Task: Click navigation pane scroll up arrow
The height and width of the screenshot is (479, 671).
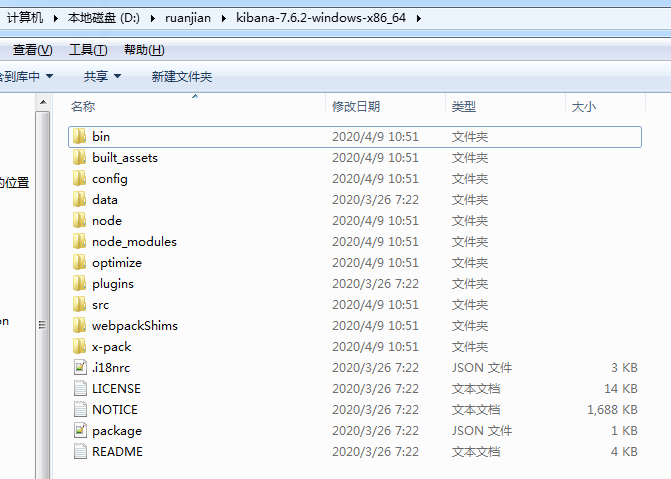Action: 43,102
